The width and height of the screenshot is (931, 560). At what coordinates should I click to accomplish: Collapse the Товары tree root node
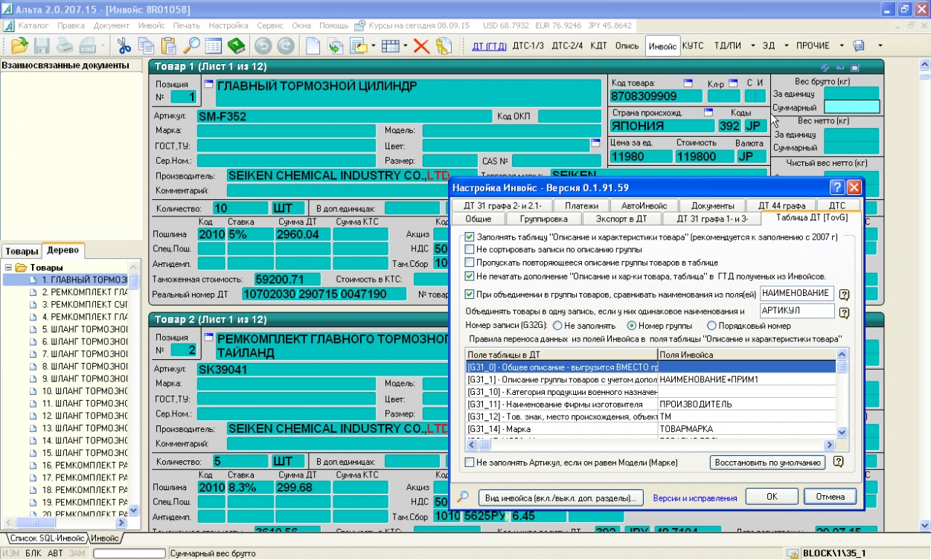pos(8,268)
